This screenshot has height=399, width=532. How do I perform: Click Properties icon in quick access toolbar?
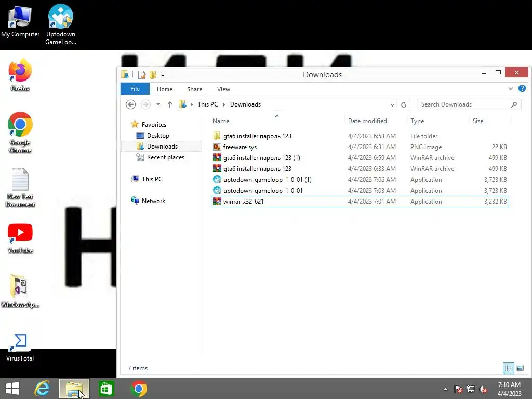point(142,75)
